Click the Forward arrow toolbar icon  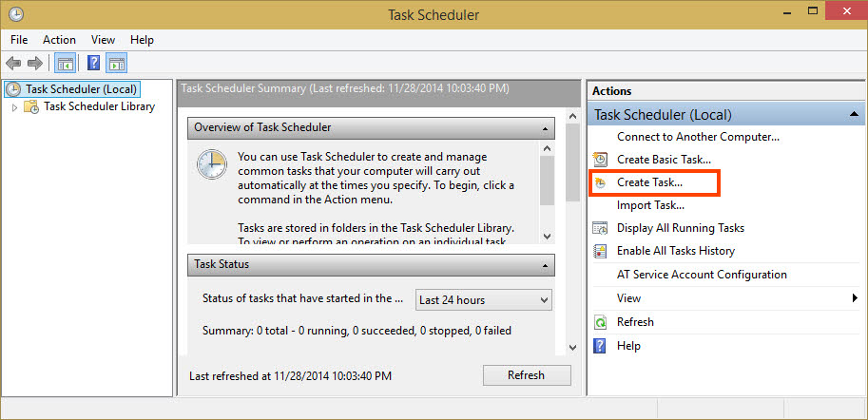(x=35, y=63)
